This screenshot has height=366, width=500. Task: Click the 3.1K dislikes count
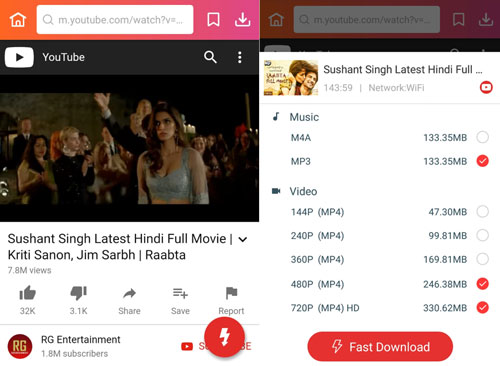[78, 311]
